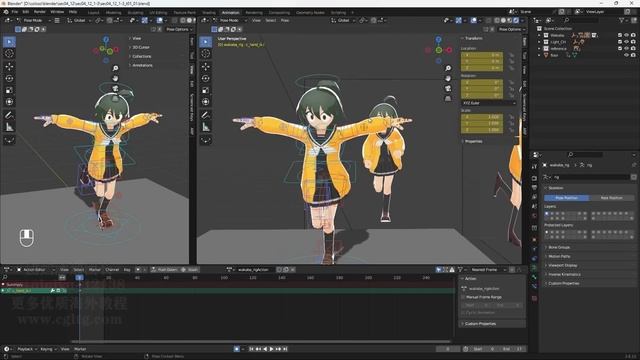The image size is (640, 360).
Task: Open Pose Mode dropdown in left viewport
Action: (x=34, y=20)
